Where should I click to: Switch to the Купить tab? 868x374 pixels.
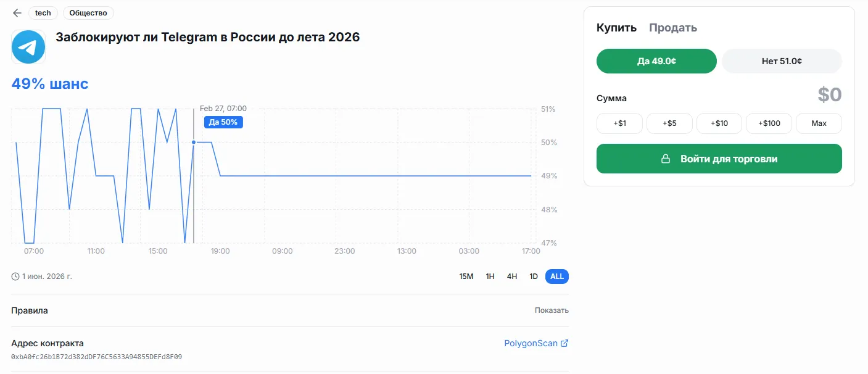pyautogui.click(x=616, y=28)
